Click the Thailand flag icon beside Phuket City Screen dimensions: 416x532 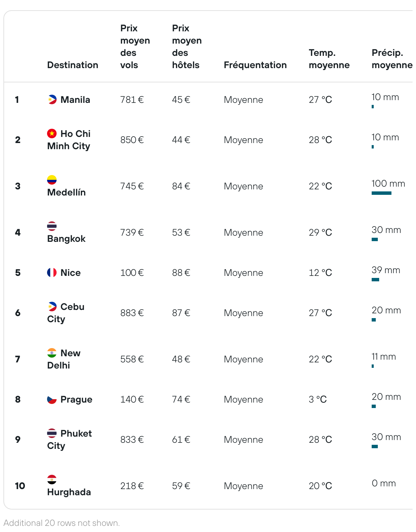(52, 433)
